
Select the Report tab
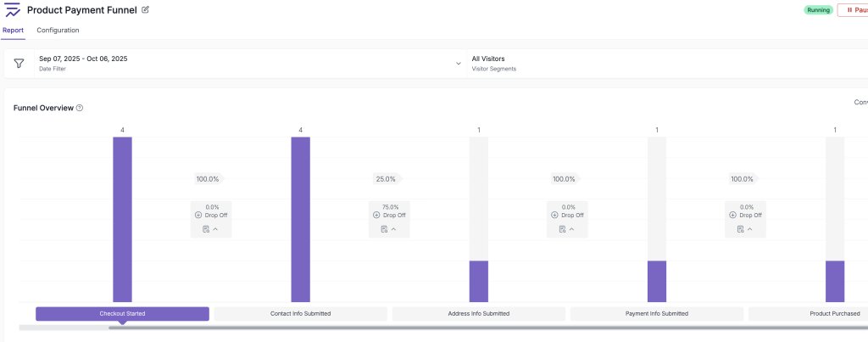click(13, 31)
